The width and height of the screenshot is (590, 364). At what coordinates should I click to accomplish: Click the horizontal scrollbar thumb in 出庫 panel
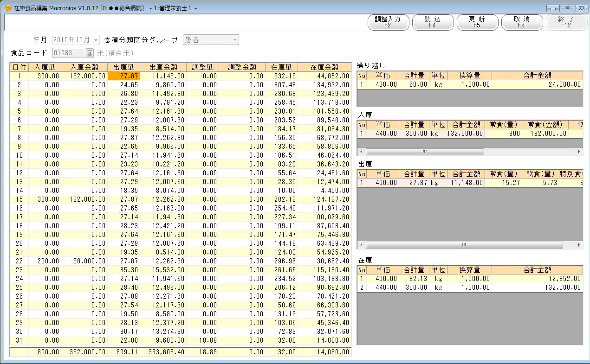pos(464,245)
